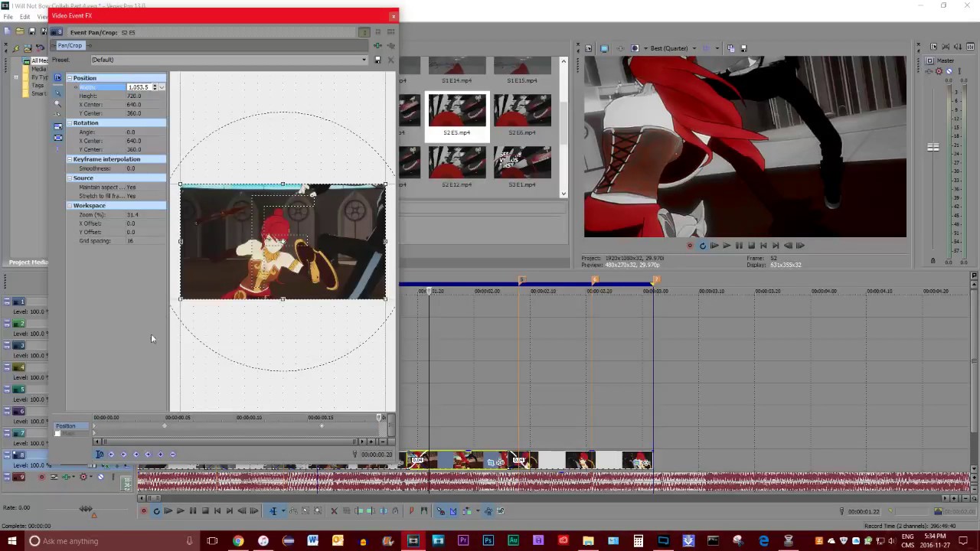Select the S3 E1.mp4 media thumbnail
The width and height of the screenshot is (980, 551).
coord(522,167)
